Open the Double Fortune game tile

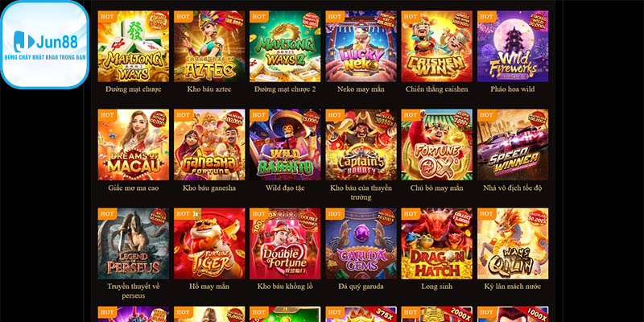coord(285,244)
